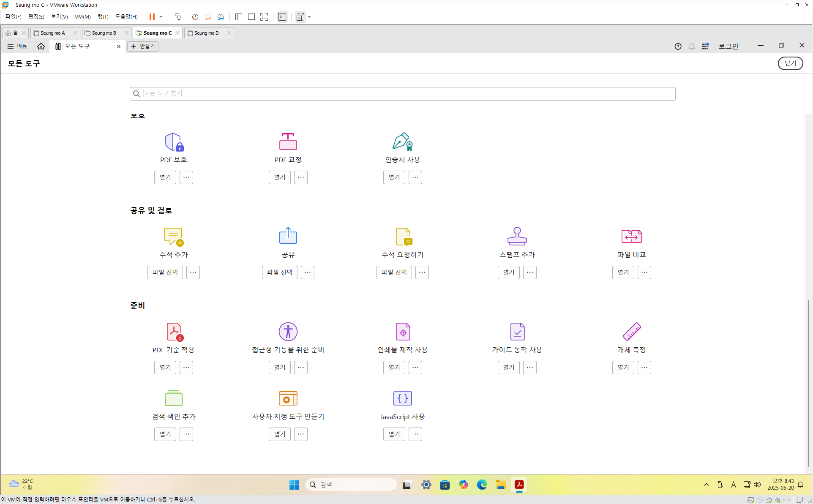Image resolution: width=813 pixels, height=504 pixels.
Task: Open VMware power button dropdown arrow
Action: tap(161, 17)
